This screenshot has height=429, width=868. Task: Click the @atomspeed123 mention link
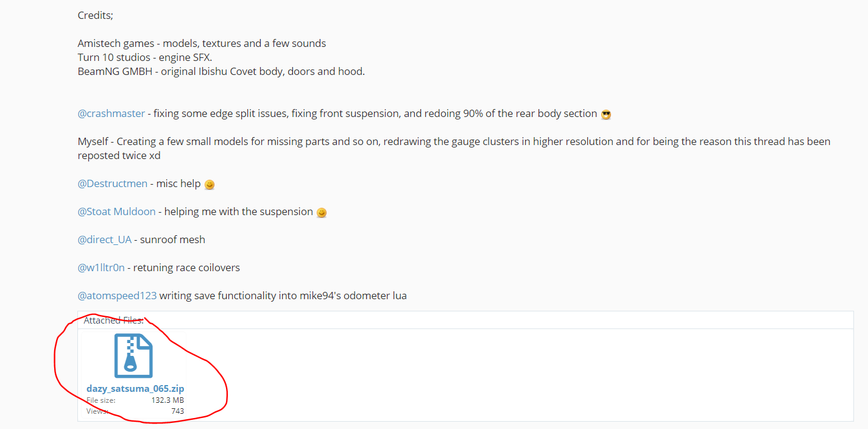pos(117,296)
